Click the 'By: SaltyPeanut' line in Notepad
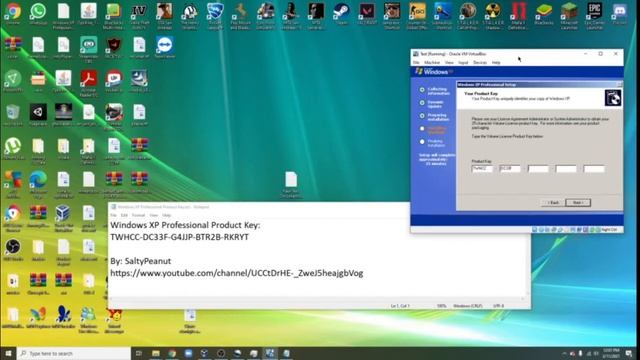This screenshot has height=360, width=640. [x=140, y=261]
